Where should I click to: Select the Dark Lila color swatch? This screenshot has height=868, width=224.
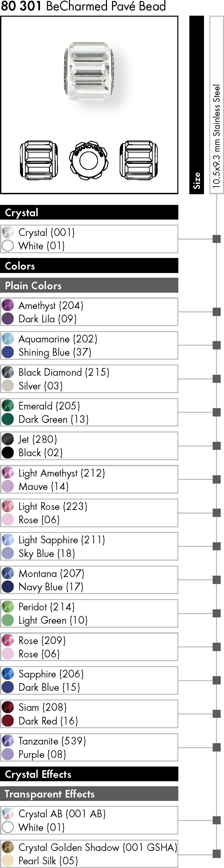pos(8,318)
